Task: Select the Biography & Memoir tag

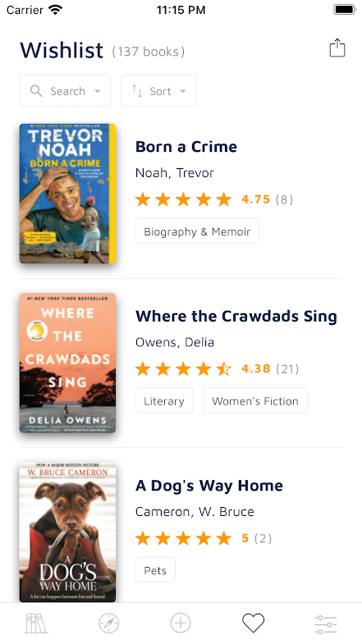Action: pyautogui.click(x=197, y=231)
